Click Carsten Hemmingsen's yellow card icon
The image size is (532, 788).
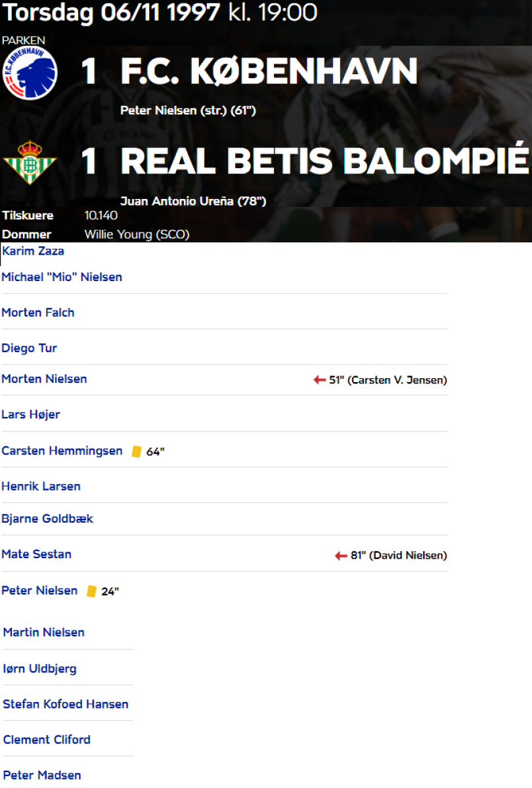point(137,451)
